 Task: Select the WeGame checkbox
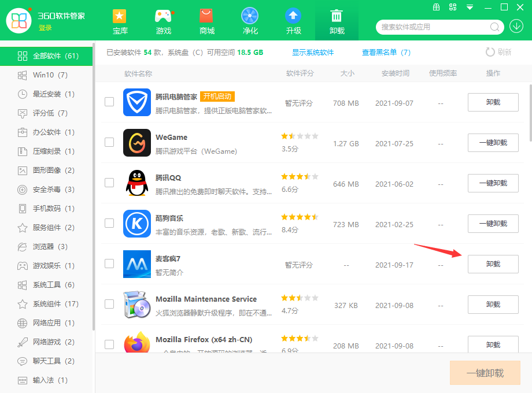pos(109,142)
